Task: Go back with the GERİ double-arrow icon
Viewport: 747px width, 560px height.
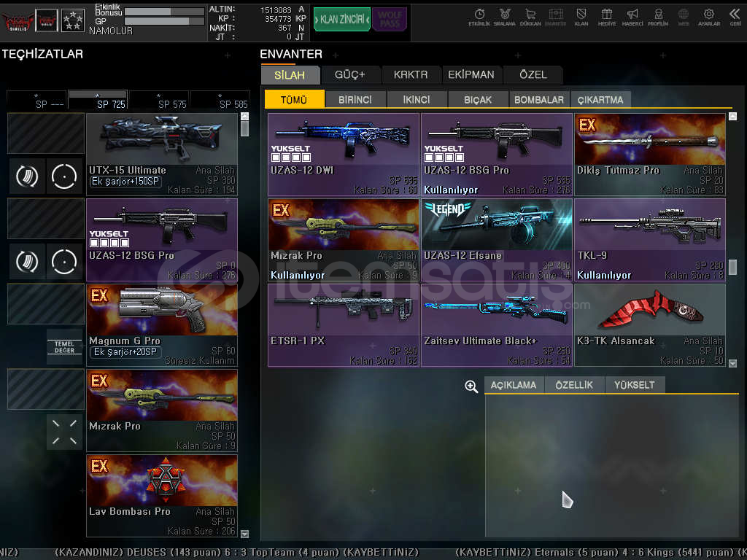Action: click(x=735, y=17)
